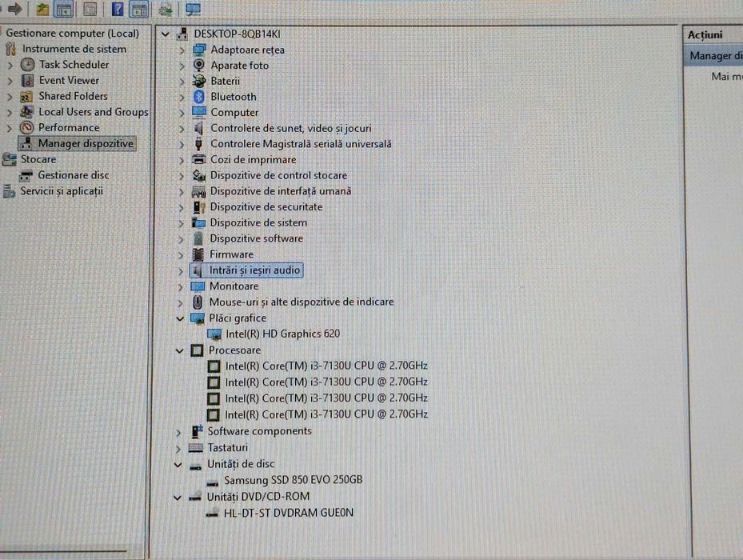Select Instrumente de sistem node
This screenshot has width=743, height=560.
coord(74,49)
